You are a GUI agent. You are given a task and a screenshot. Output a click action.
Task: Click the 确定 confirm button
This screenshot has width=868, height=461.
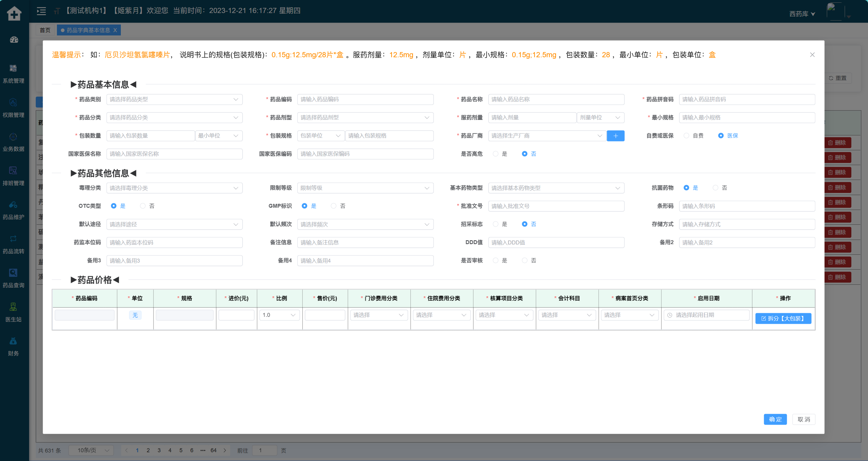pyautogui.click(x=775, y=419)
